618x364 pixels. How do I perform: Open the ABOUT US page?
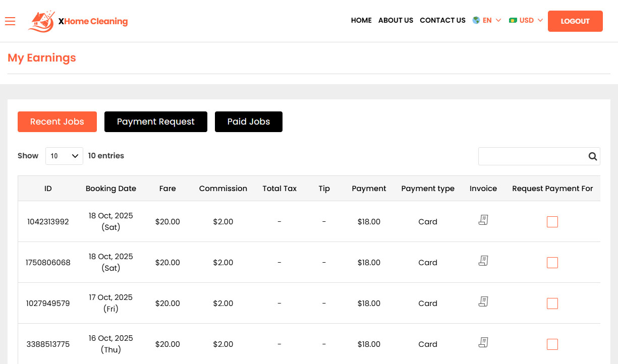pos(396,20)
